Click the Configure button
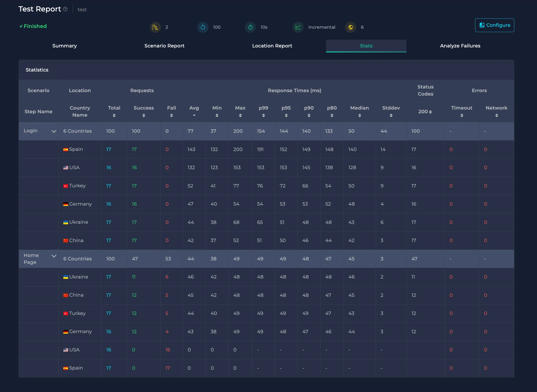The image size is (537, 392). [495, 25]
